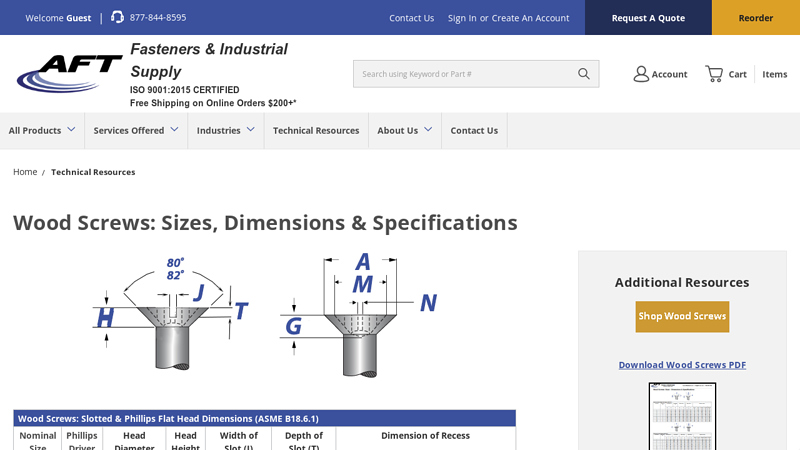800x450 pixels.
Task: Click Shop Wood Screws button
Action: coord(682,316)
